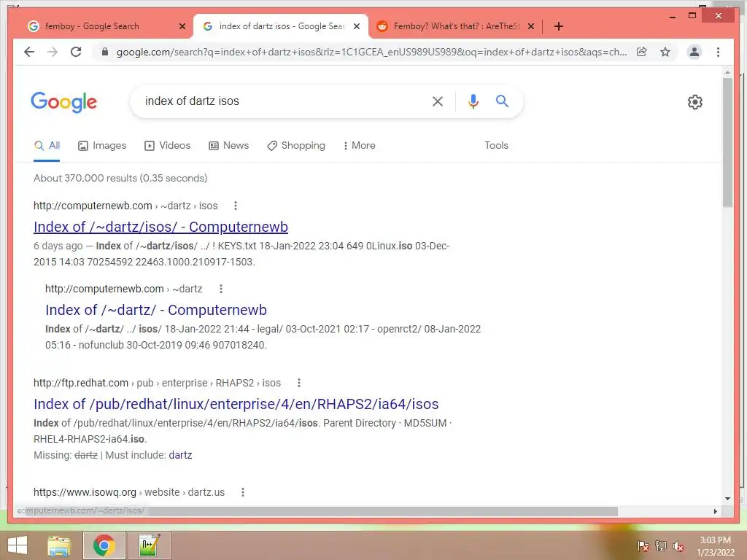Open options for computernewb ~dartz result
Viewport: 747px width, 560px height.
pyautogui.click(x=220, y=289)
